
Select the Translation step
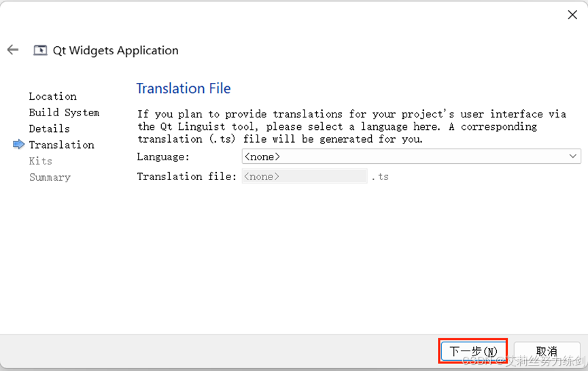coord(61,145)
